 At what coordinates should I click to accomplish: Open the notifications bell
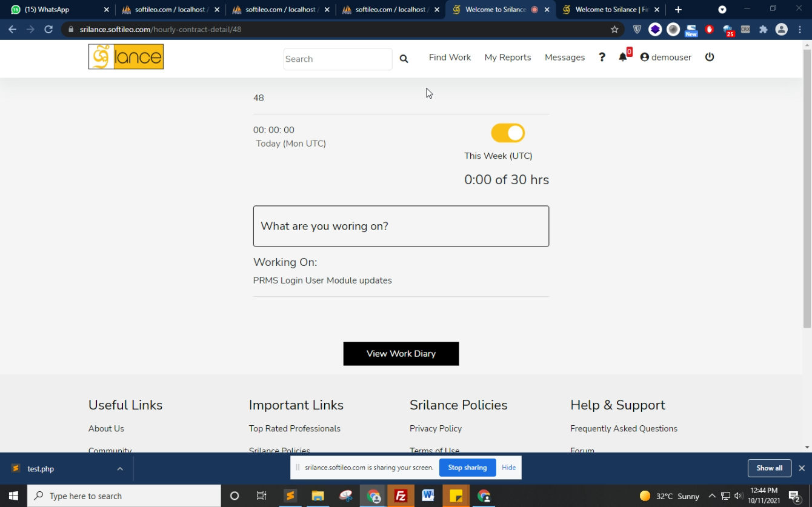[623, 57]
